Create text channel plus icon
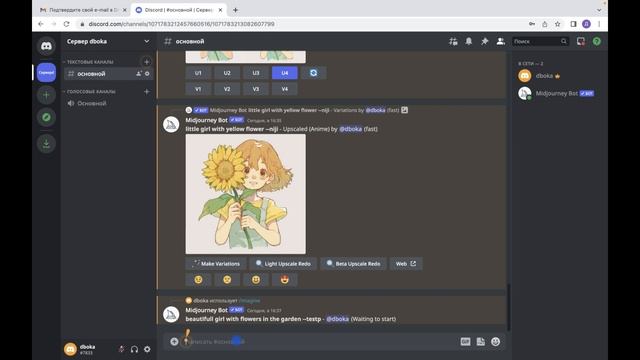Image resolution: width=640 pixels, height=360 pixels. [x=147, y=62]
